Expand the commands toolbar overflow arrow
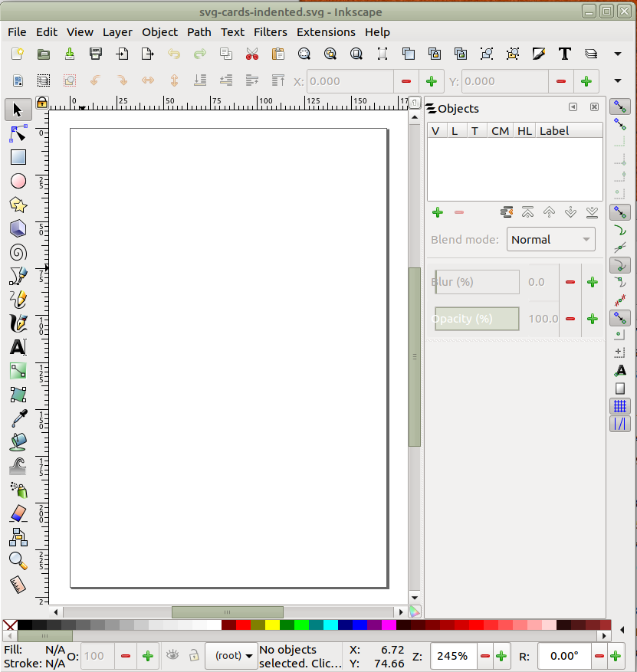The height and width of the screenshot is (672, 637). coord(618,54)
